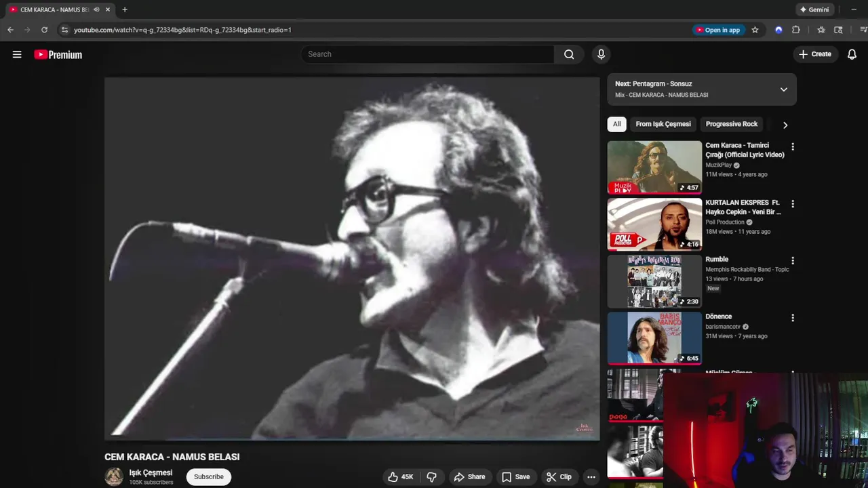This screenshot has width=868, height=488.
Task: Select the CEM KARACA - NAMUS BELASI tab
Action: point(54,9)
